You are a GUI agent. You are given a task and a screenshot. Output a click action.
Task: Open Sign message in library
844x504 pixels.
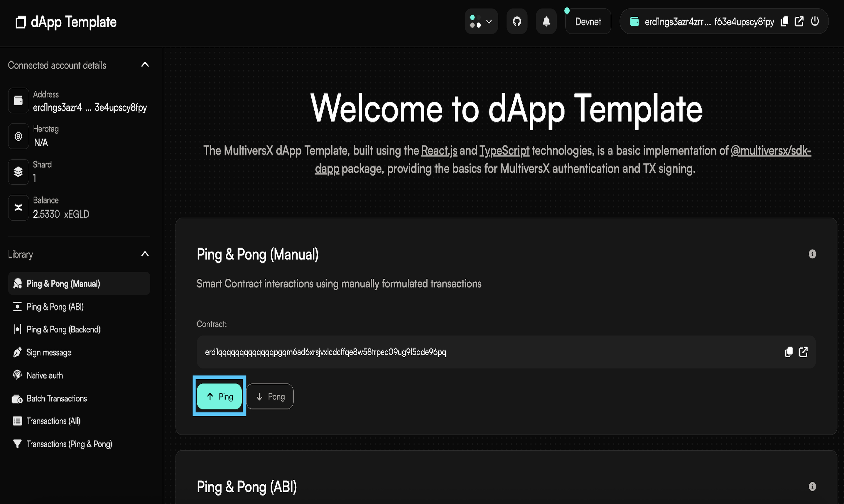[49, 353]
